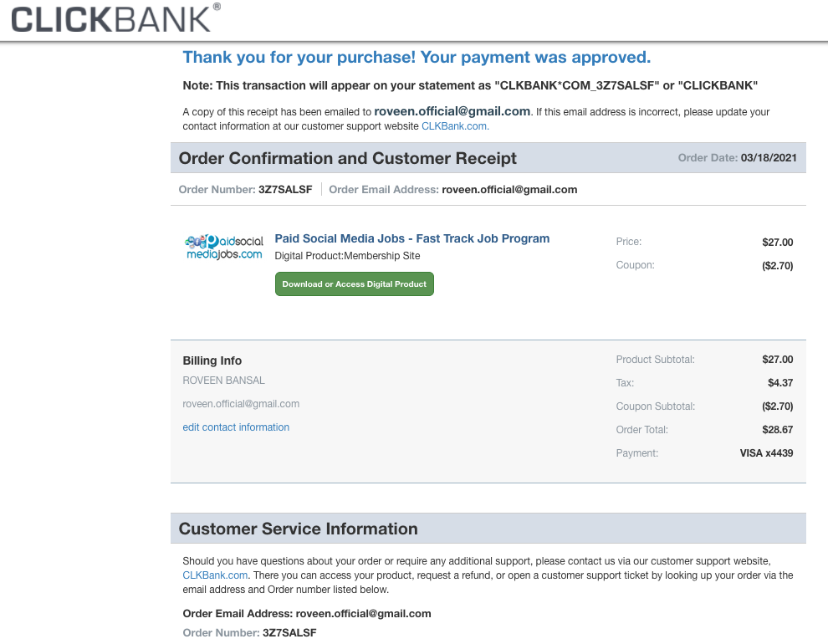Viewport: 828px width, 644px height.
Task: Click the 'Thank you for your purchase' heading
Action: [x=417, y=58]
